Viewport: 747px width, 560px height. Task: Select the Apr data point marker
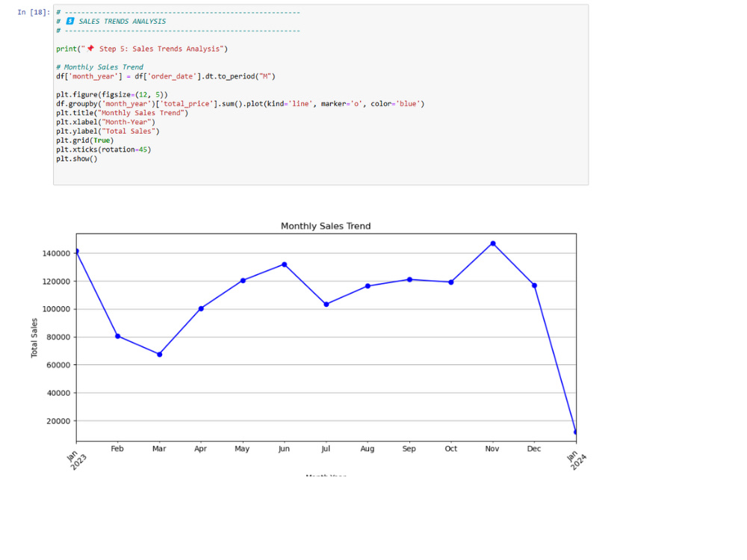[x=201, y=308]
